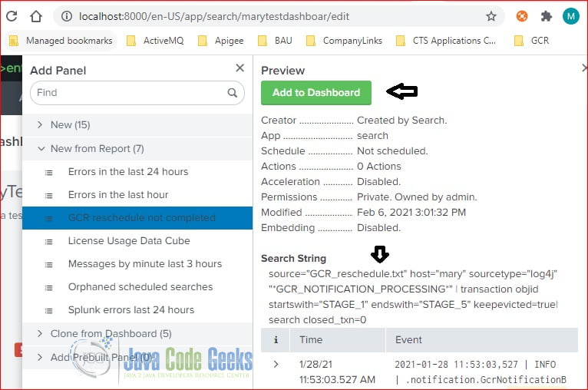The width and height of the screenshot is (588, 390).
Task: Click the magnifier icon in Find
Action: (x=233, y=93)
